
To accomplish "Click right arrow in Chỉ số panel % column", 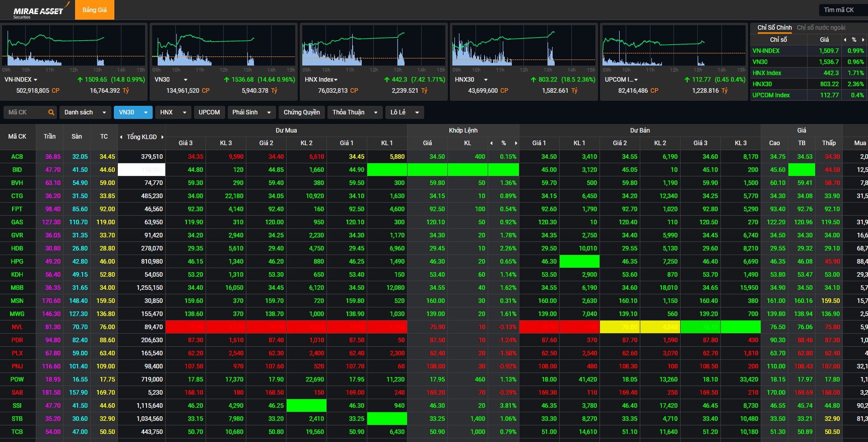I will [x=863, y=40].
